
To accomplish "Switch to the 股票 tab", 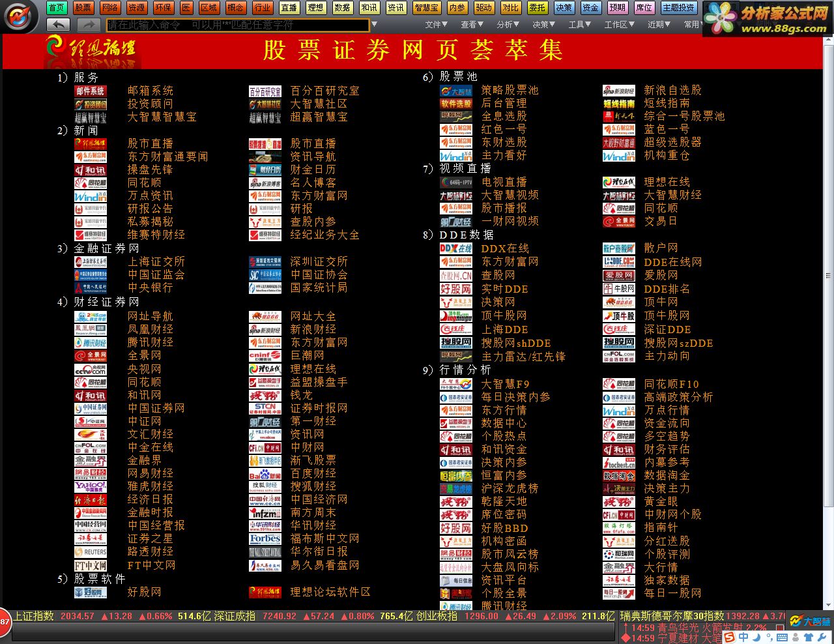I will point(83,8).
